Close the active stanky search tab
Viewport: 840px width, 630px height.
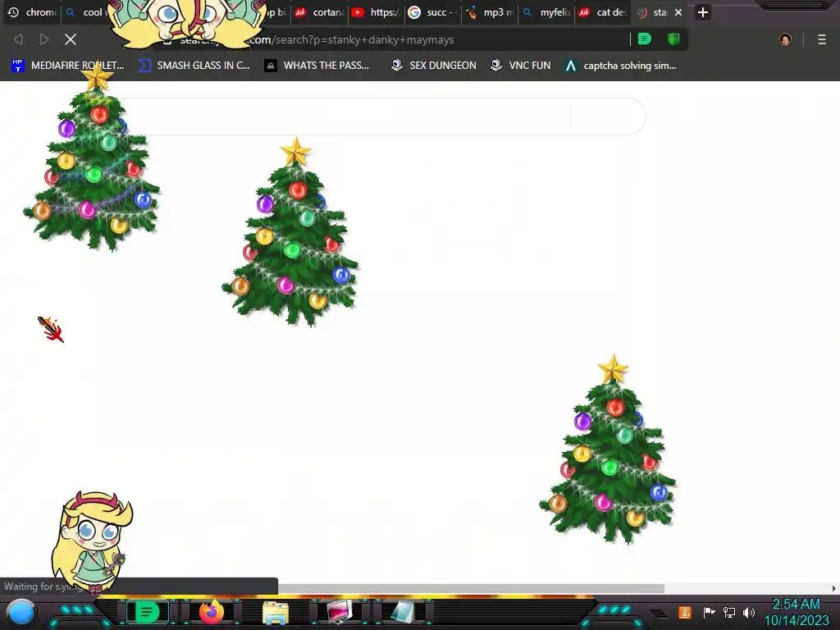(x=678, y=12)
